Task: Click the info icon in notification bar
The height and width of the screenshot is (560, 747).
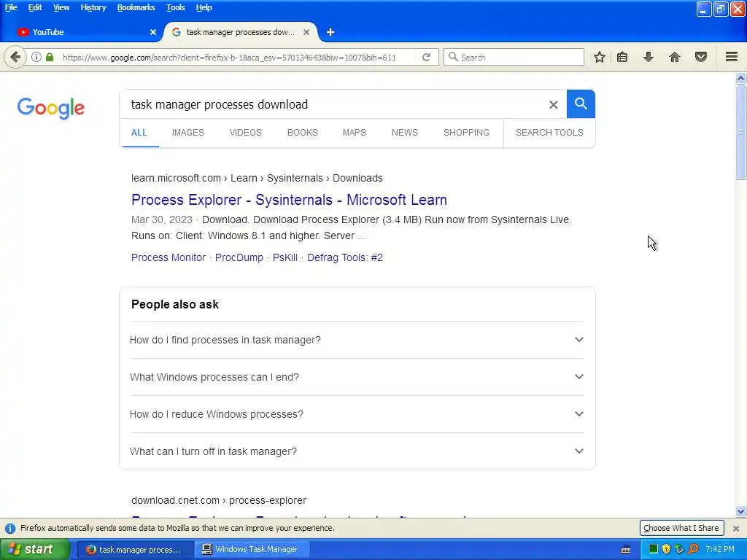Action: 10,528
